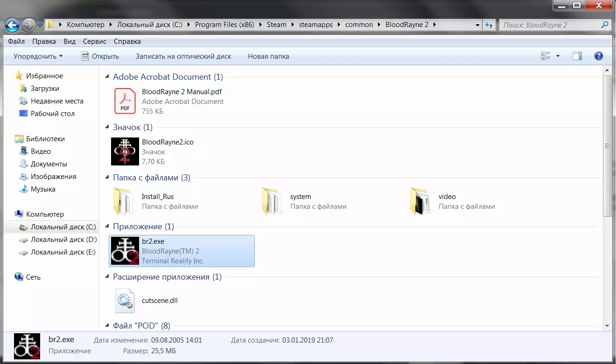Click the Forward navigation arrow
This screenshot has width=616, height=364.
click(x=28, y=25)
